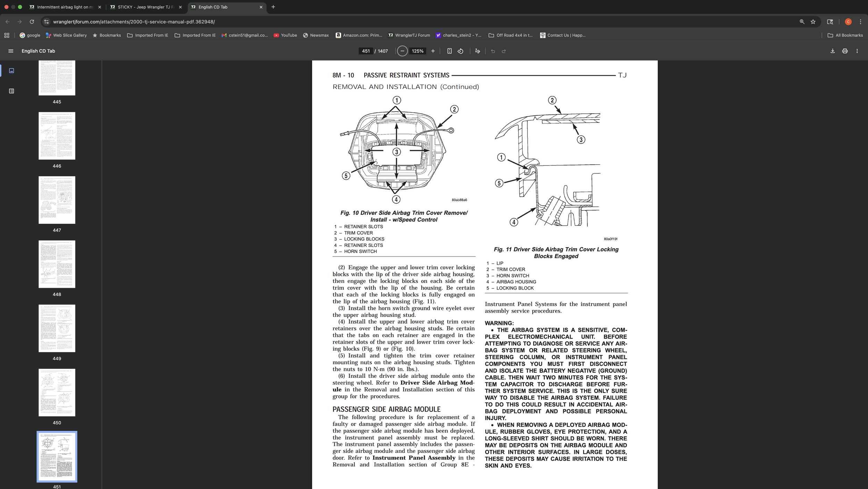868x489 pixels.
Task: Open page 449 thumbnail
Action: coord(57,328)
